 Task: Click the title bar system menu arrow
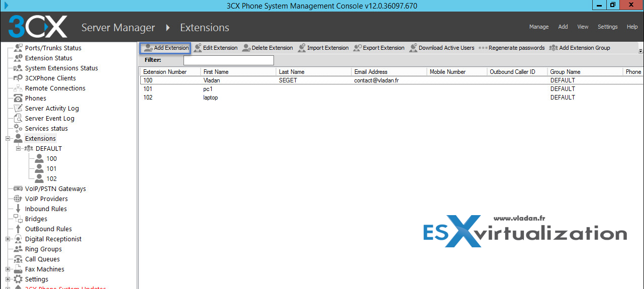point(6,6)
